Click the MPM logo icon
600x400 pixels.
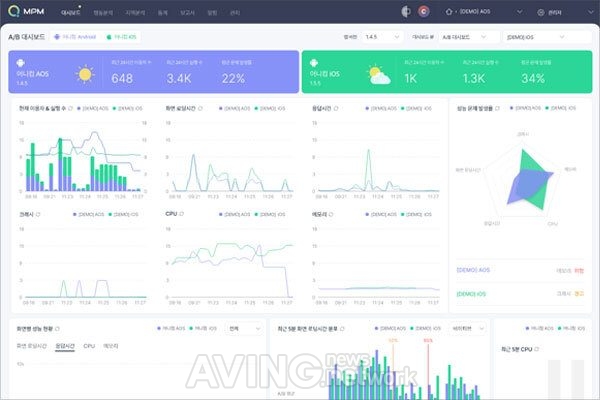14,11
